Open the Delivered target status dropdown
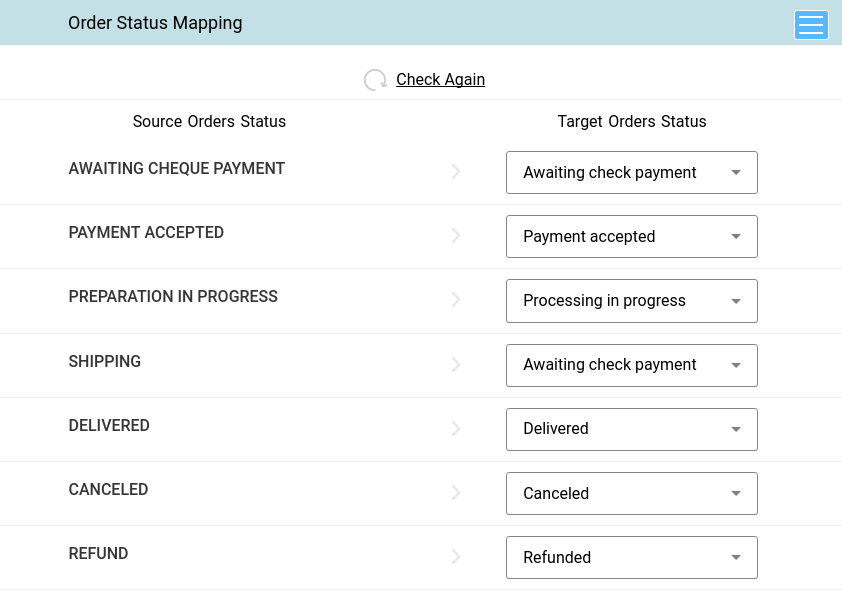842x591 pixels. click(x=632, y=429)
